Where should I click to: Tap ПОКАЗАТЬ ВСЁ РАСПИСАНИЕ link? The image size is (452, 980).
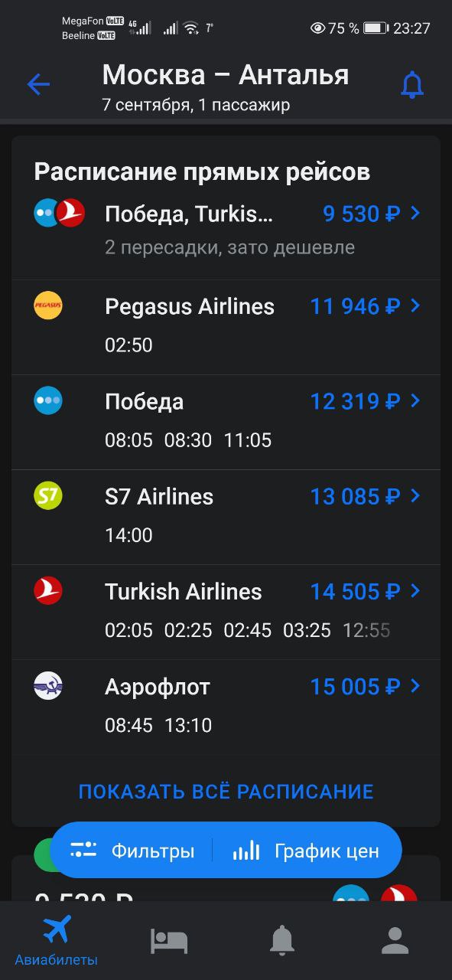226,791
